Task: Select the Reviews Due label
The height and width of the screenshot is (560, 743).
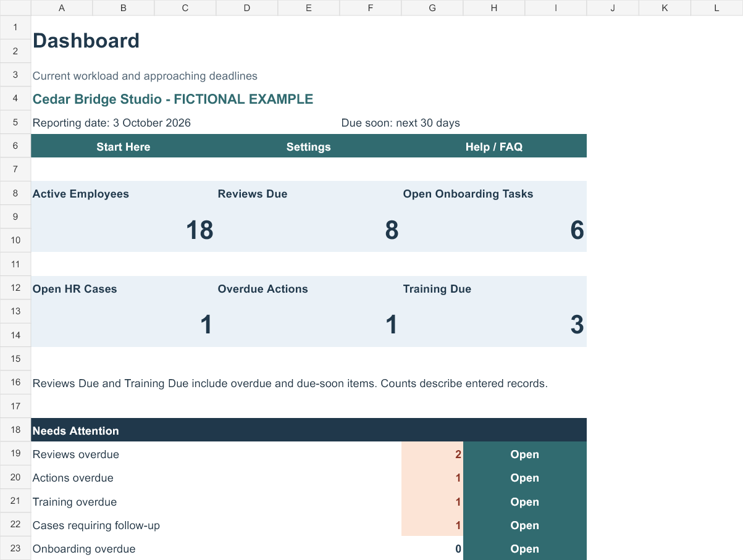Action: click(253, 194)
